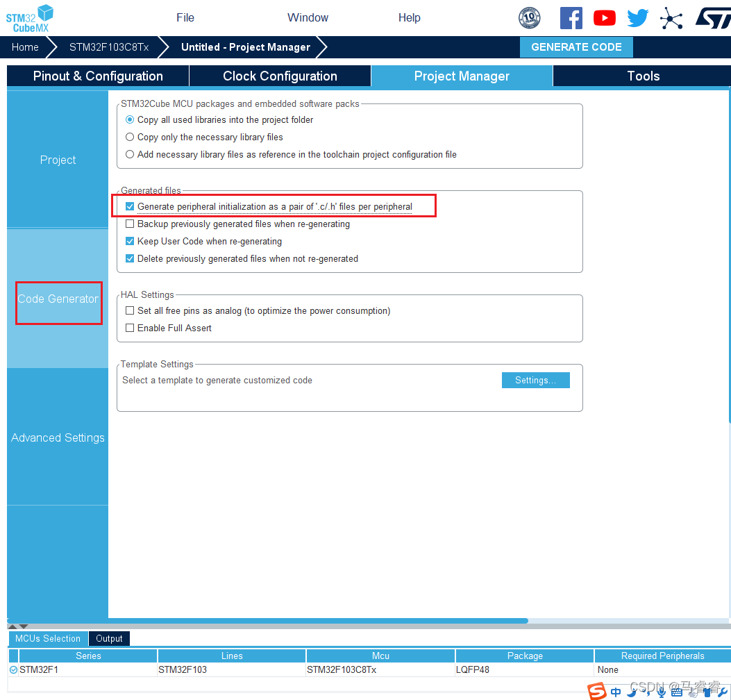The image size is (731, 700).
Task: Open ST's Facebook page icon
Action: point(571,18)
